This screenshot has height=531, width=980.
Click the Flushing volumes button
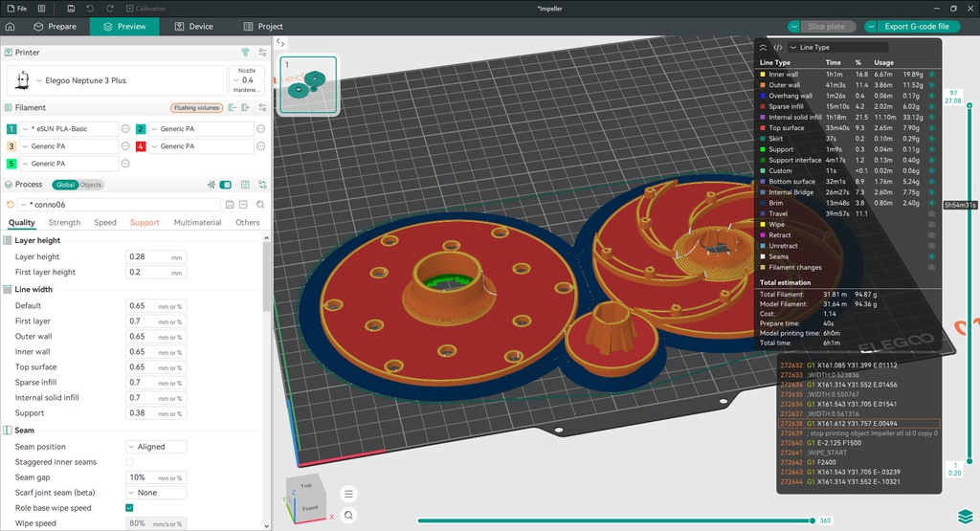coord(196,107)
